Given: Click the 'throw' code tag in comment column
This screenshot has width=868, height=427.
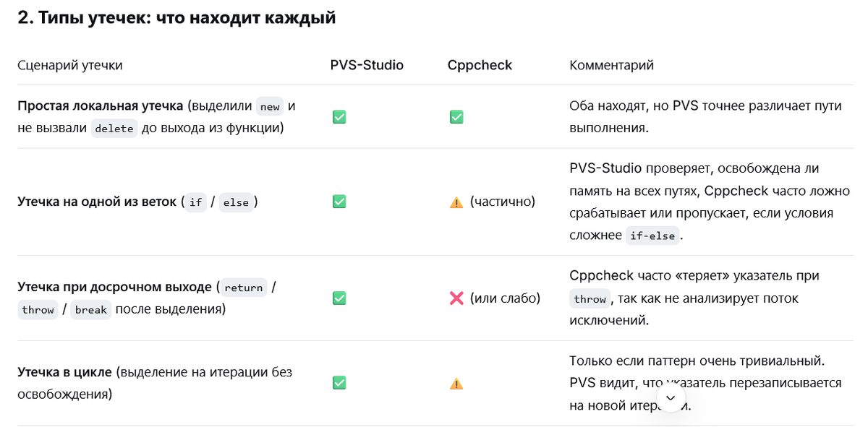Looking at the screenshot, I should coord(590,299).
